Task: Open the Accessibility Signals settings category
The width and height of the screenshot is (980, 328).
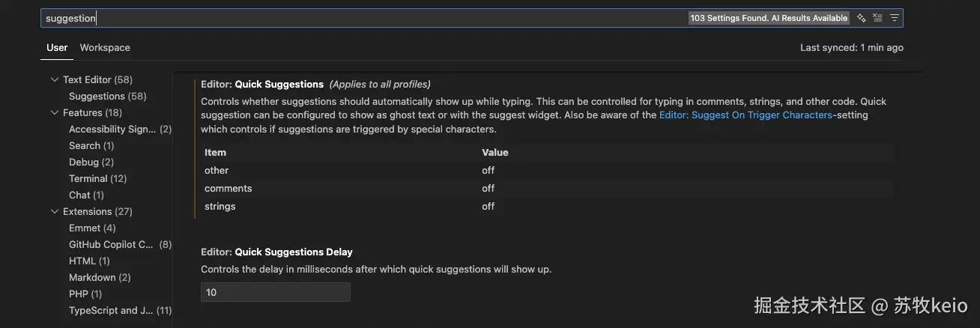Action: pos(112,129)
